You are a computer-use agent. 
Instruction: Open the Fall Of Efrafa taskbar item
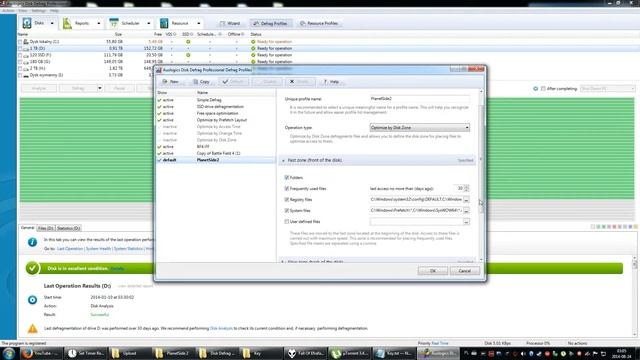[305, 353]
